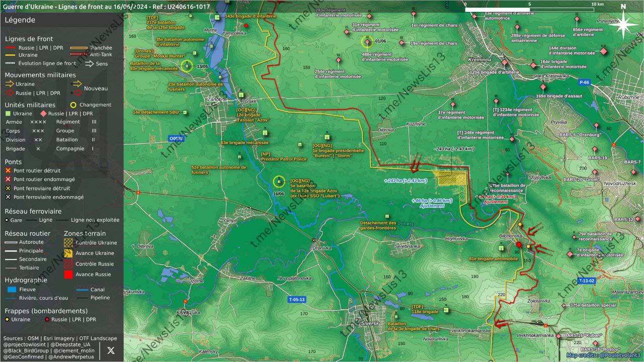Select the yellow change circle dated 16/06
Screen dimensions: 644x362
coord(279,182)
